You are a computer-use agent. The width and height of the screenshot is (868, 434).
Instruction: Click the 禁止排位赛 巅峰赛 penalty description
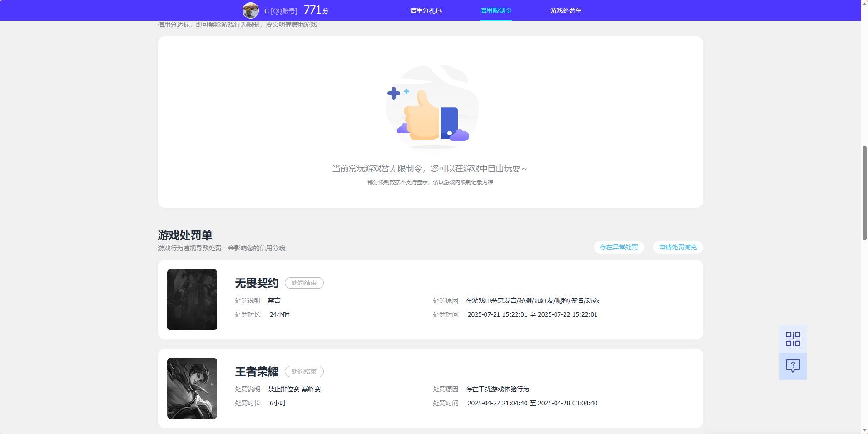(x=294, y=389)
